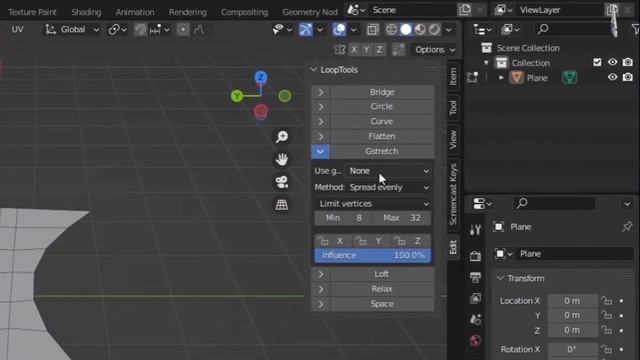Open the Animation workspace tab
This screenshot has width=640, height=360.
(x=135, y=12)
